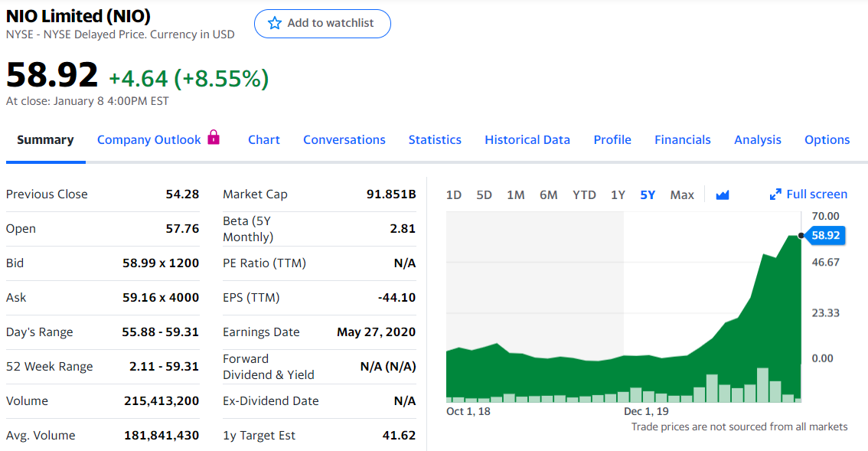The width and height of the screenshot is (868, 451).
Task: Click the 1y Target Est value 41.62
Action: 399,436
